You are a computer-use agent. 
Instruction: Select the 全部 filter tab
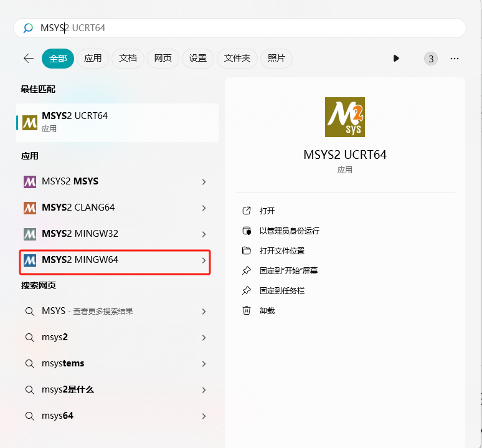click(58, 59)
